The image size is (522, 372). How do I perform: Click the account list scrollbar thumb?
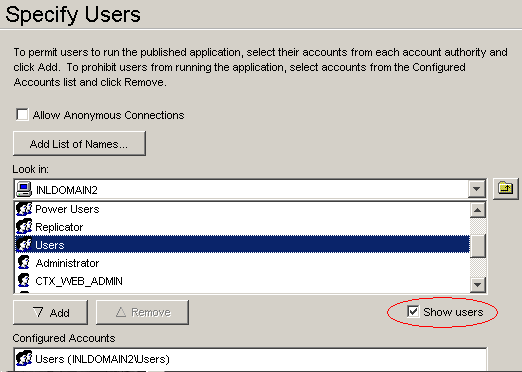tap(478, 246)
